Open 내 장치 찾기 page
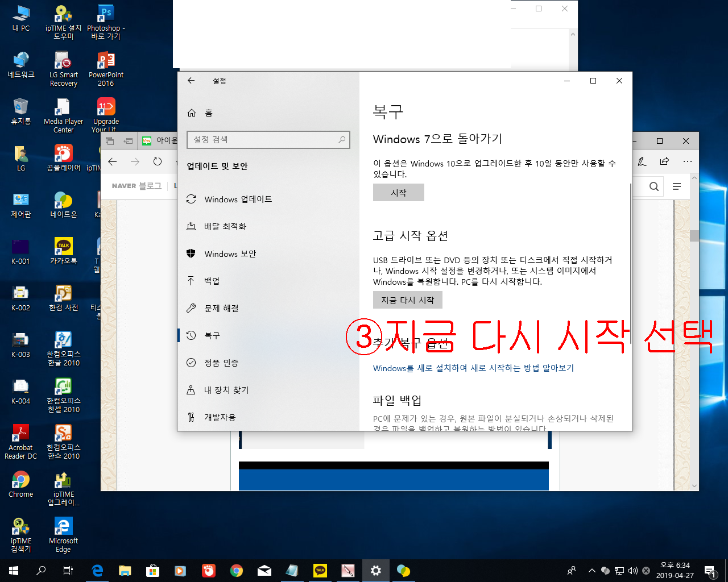The width and height of the screenshot is (728, 582). point(268,390)
